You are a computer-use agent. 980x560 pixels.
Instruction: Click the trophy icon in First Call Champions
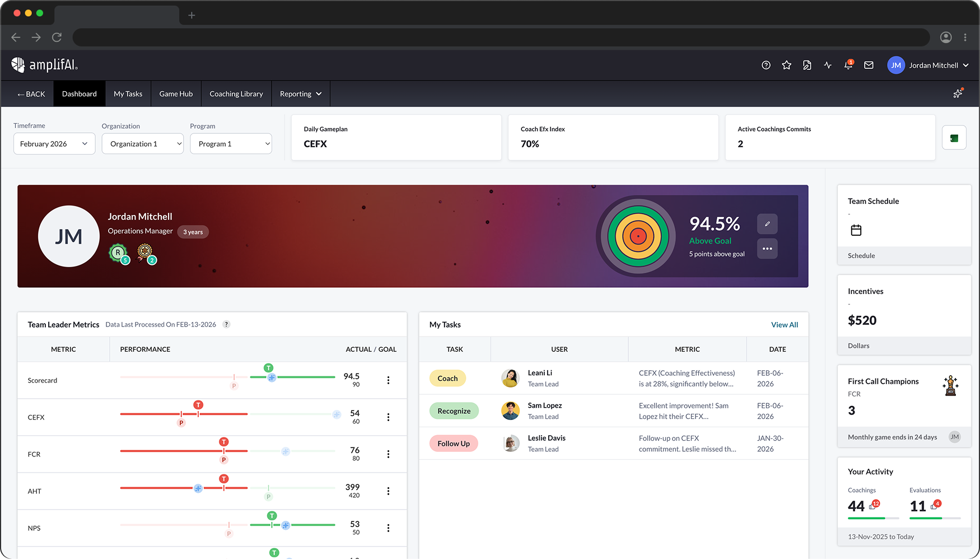coord(951,385)
